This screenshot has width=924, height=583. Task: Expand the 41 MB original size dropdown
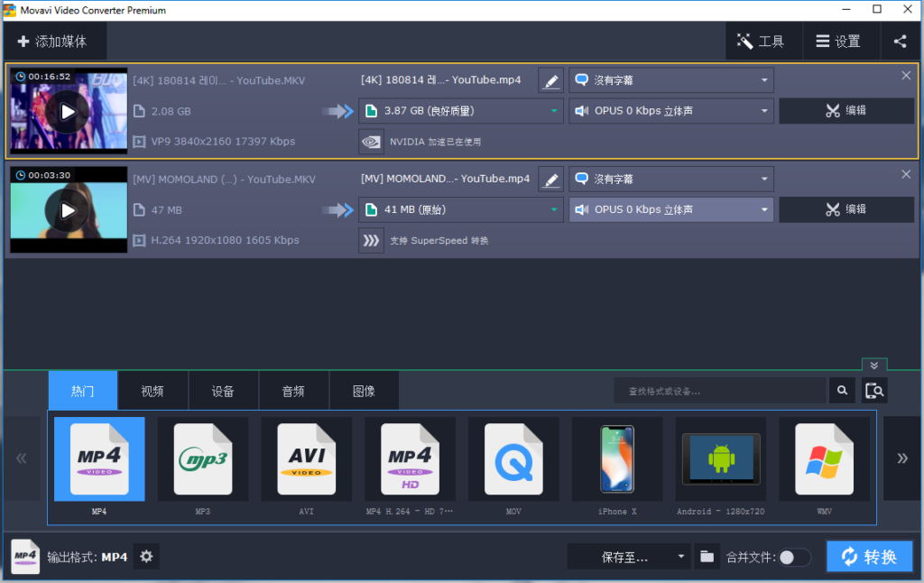pyautogui.click(x=461, y=209)
